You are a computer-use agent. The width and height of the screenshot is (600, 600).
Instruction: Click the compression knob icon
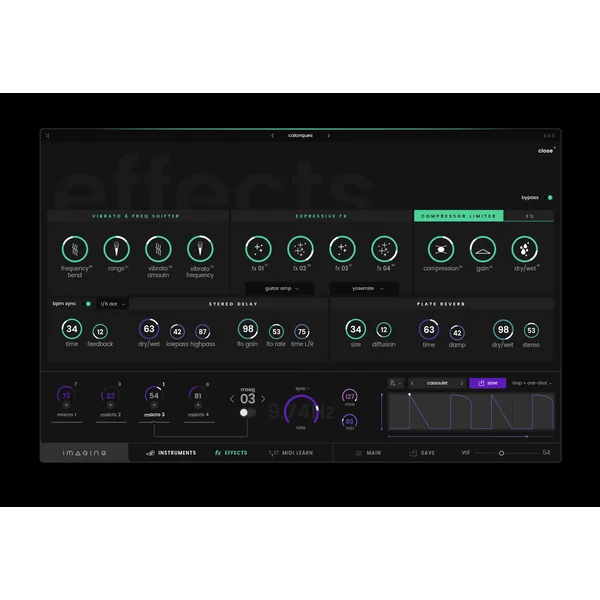coord(441,249)
